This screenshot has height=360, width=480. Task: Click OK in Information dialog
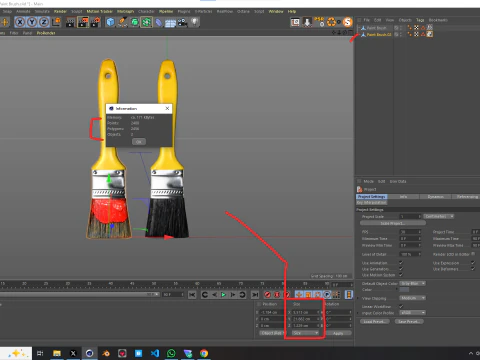click(139, 142)
